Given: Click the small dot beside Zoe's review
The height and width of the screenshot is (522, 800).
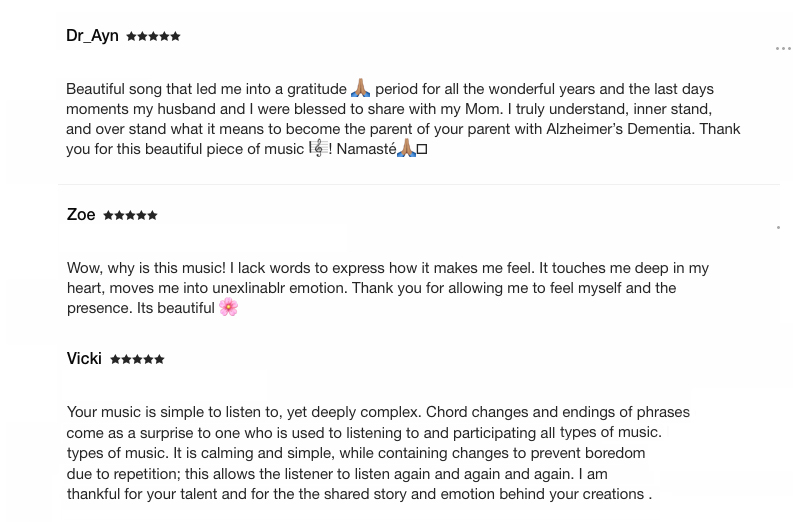Looking at the screenshot, I should pos(778,228).
